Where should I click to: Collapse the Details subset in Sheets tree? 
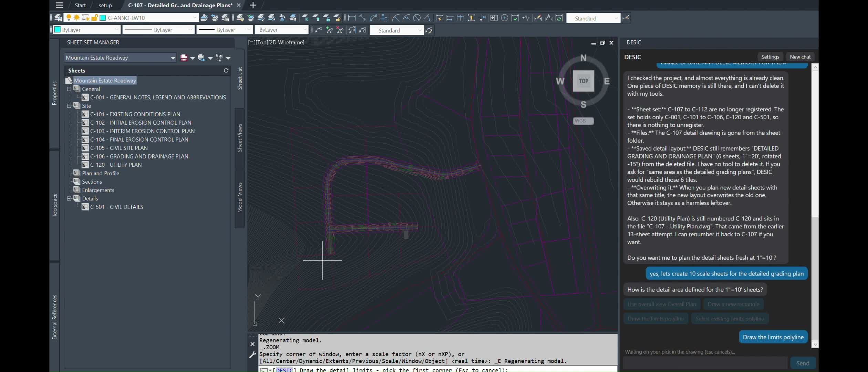69,198
